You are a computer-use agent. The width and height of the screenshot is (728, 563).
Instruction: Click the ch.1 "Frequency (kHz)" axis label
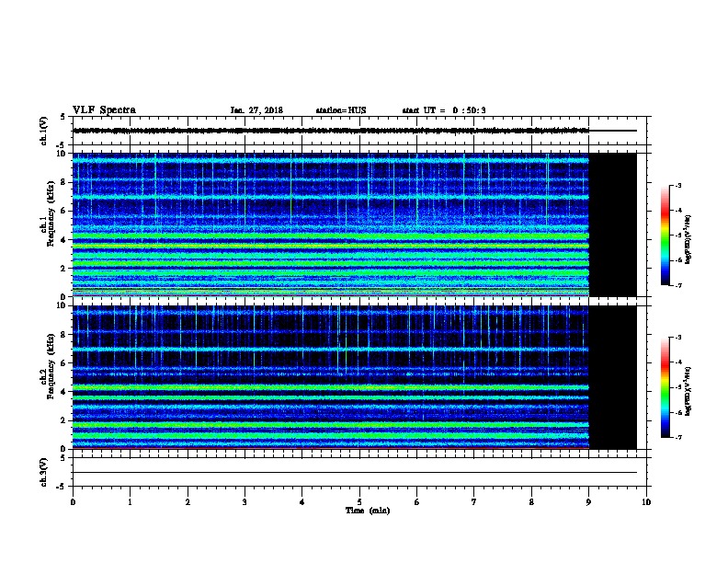pos(51,213)
